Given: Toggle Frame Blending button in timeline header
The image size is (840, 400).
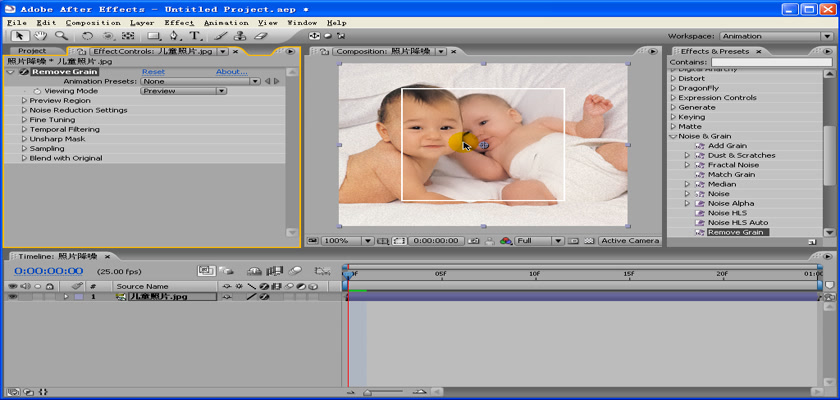Looking at the screenshot, I should [x=275, y=271].
